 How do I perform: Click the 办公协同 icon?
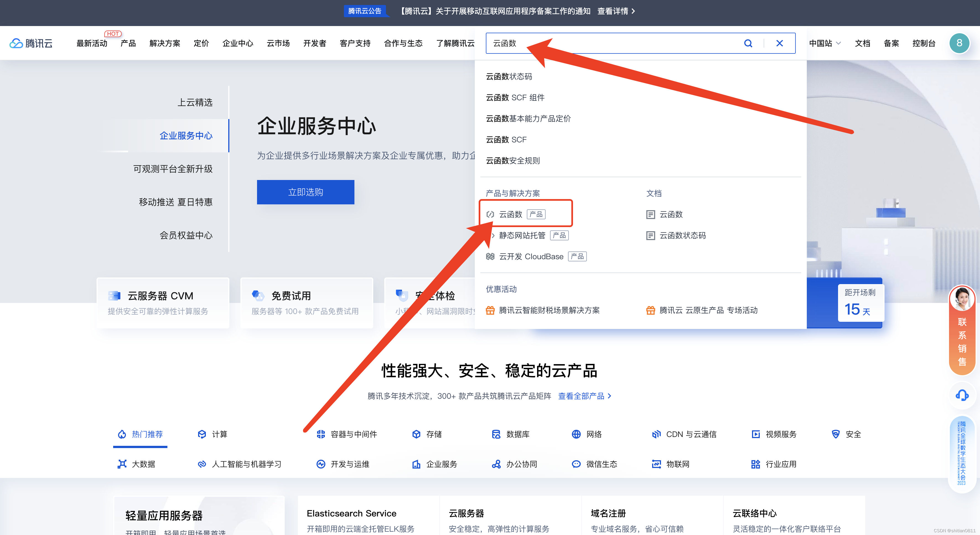(x=496, y=464)
